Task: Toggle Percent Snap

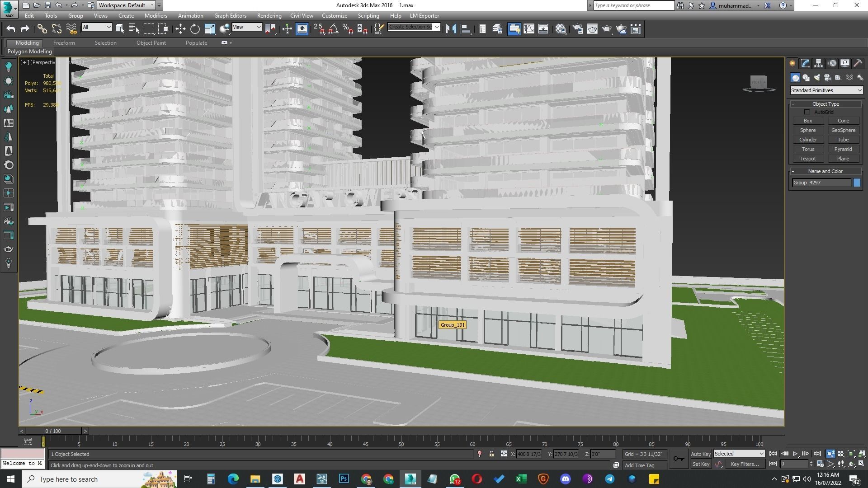Action: [348, 29]
